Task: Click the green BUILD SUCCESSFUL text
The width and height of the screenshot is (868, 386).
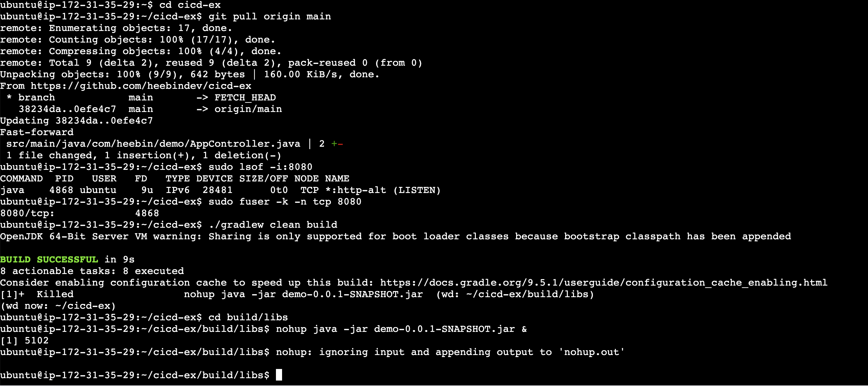Action: [x=49, y=259]
